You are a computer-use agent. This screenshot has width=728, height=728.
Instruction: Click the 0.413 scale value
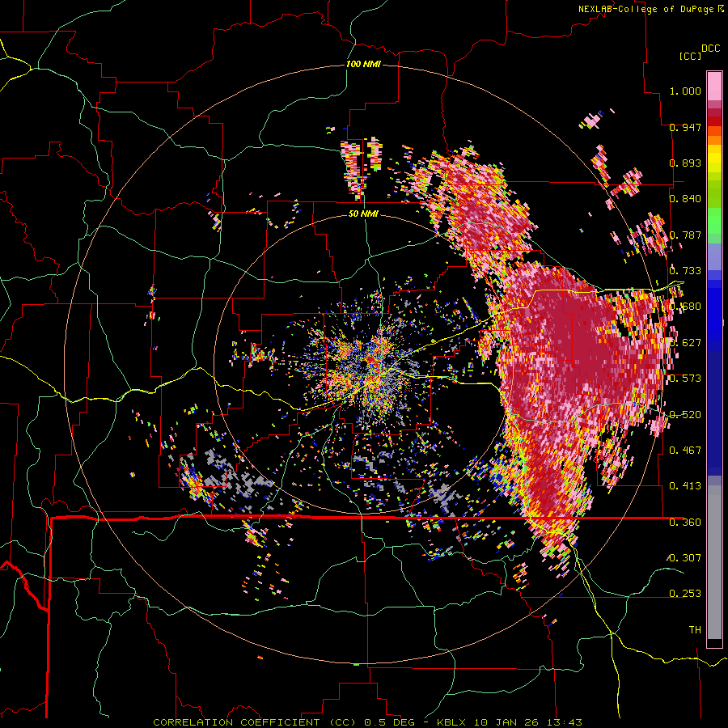pyautogui.click(x=685, y=486)
